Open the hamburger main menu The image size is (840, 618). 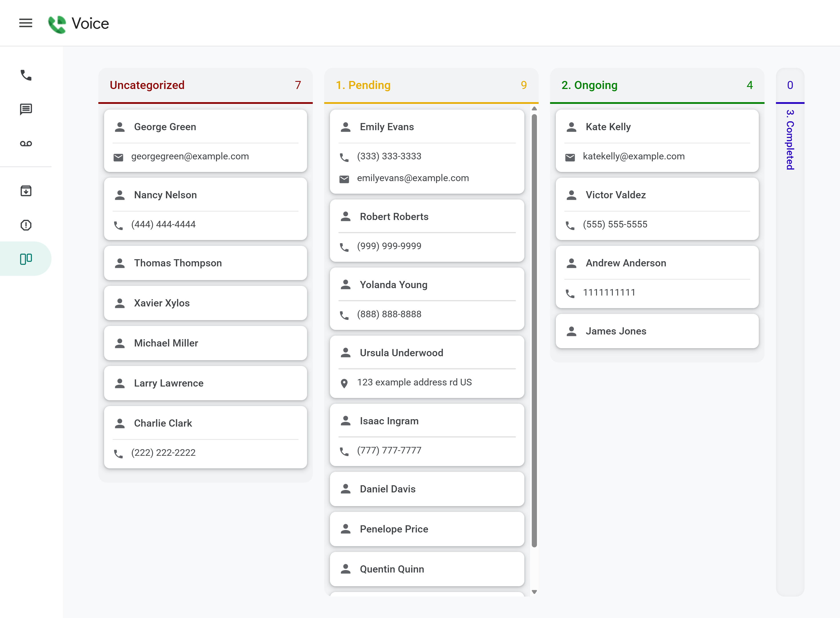[x=25, y=23]
